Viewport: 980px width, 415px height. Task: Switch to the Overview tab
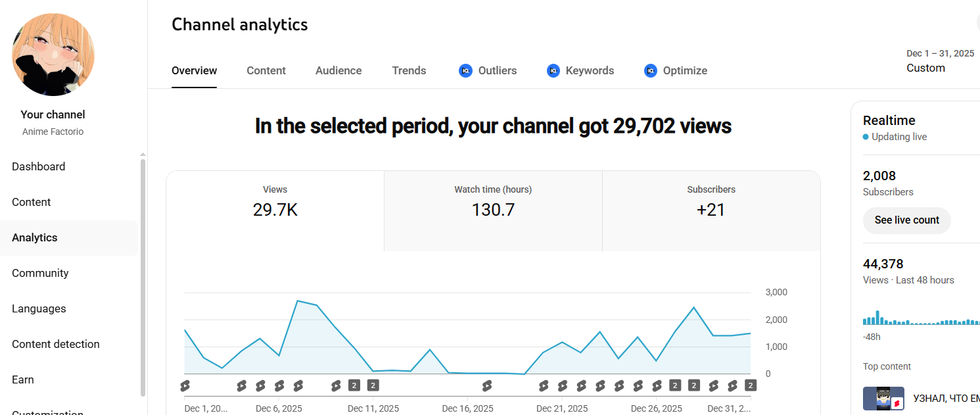194,70
